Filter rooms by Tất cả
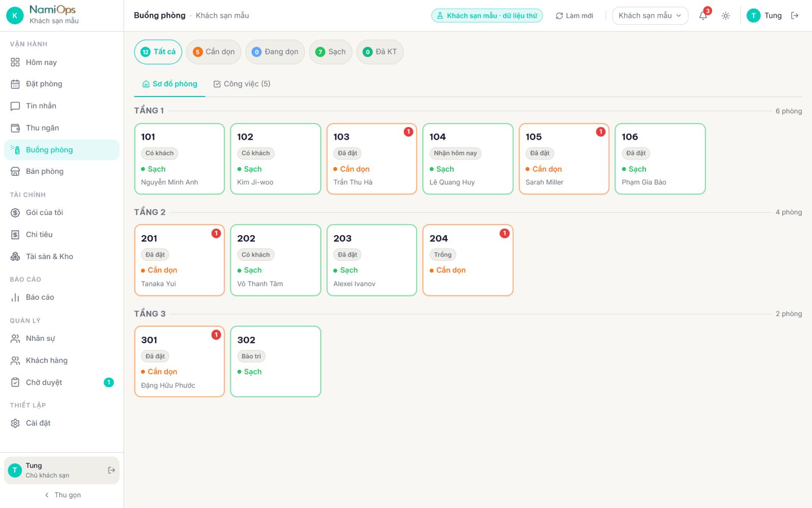Image resolution: width=812 pixels, height=508 pixels. coord(158,52)
